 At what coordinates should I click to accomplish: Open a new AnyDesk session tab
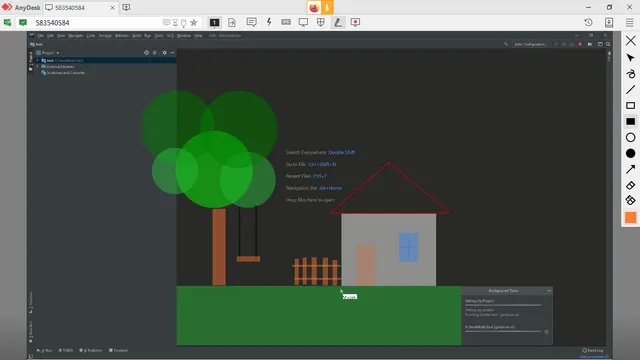tap(126, 8)
